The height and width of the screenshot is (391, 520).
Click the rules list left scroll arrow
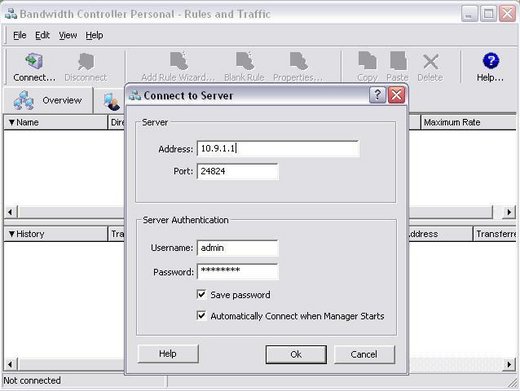click(10, 212)
